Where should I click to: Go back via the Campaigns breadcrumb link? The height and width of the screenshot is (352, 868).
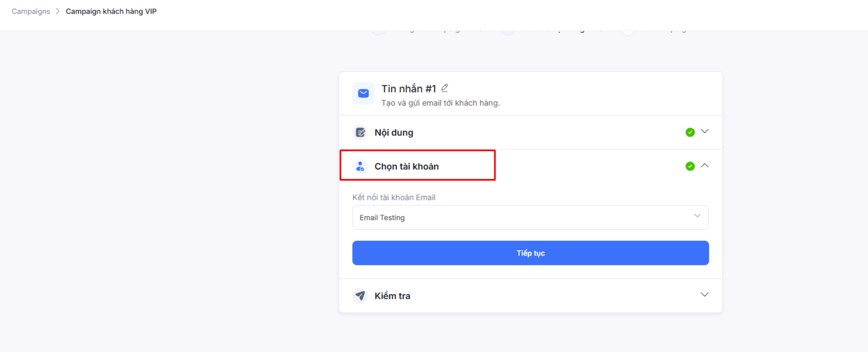point(31,11)
